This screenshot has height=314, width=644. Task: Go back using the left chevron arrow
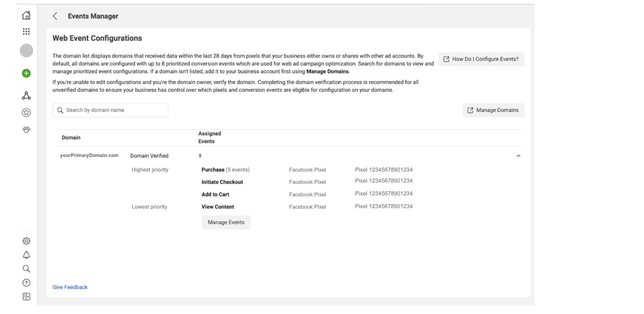click(55, 16)
